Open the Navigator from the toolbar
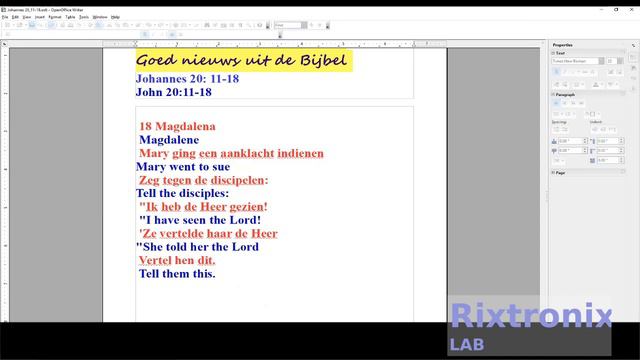 (216, 25)
